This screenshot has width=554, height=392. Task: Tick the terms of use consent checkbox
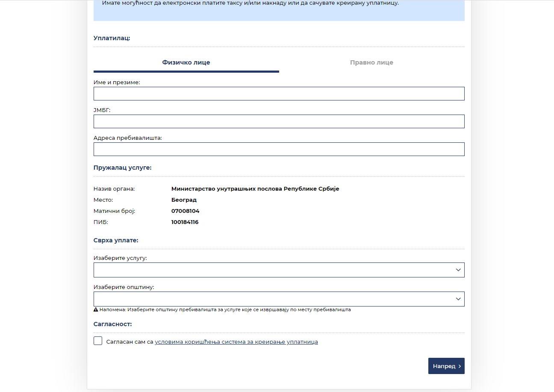tap(98, 341)
